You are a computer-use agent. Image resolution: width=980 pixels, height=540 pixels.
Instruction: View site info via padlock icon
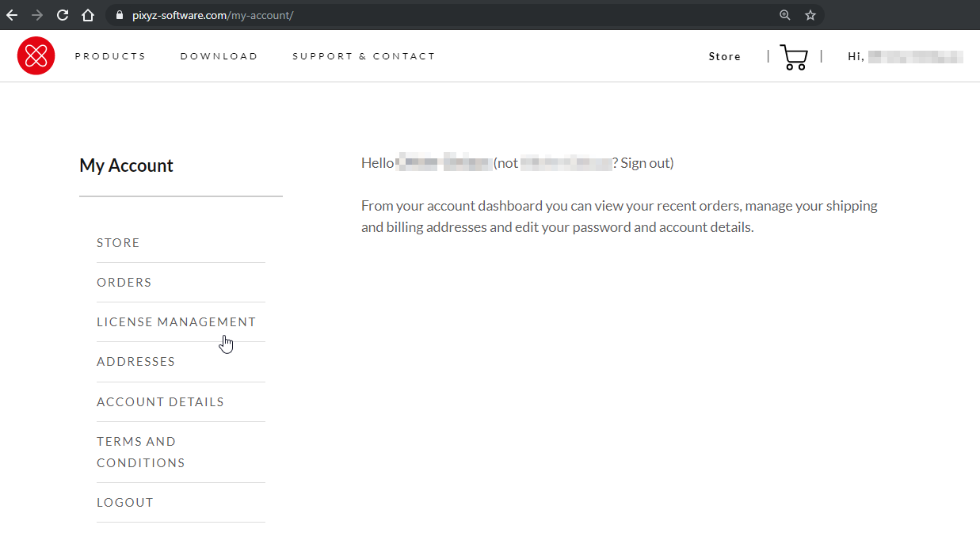click(x=120, y=15)
